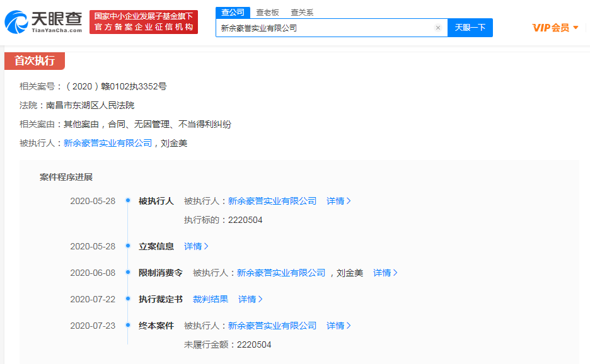Image resolution: width=590 pixels, height=364 pixels.
Task: Click the 限制消费令 stage label
Action: [161, 273]
